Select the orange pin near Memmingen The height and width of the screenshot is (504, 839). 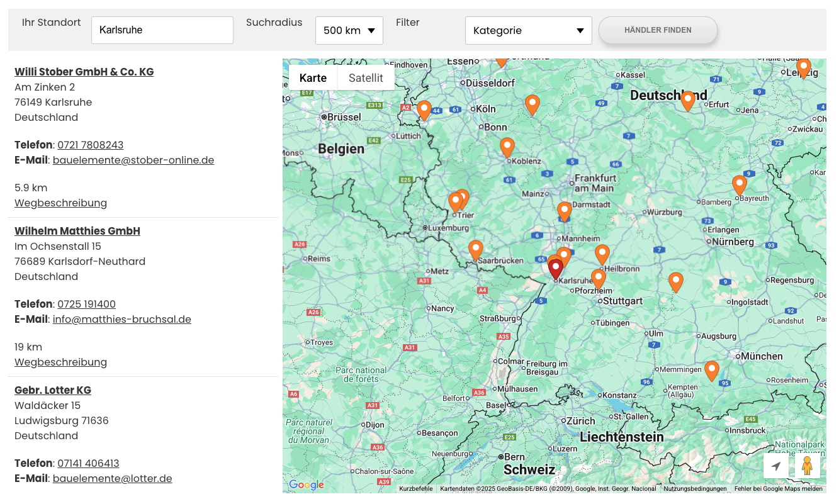(x=712, y=371)
